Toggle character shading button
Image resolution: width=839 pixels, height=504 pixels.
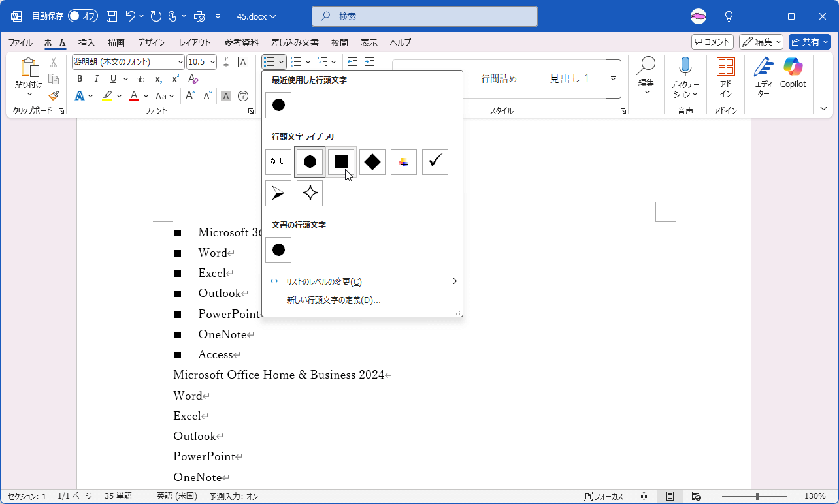coord(226,96)
